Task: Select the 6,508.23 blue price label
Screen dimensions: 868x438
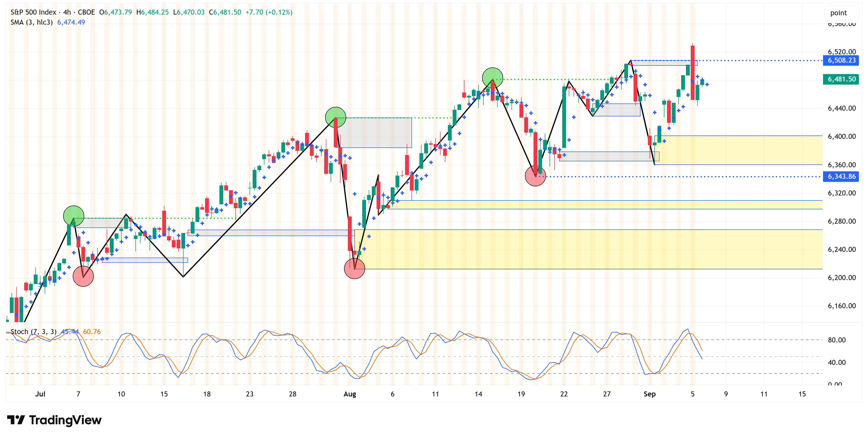Action: pos(841,61)
